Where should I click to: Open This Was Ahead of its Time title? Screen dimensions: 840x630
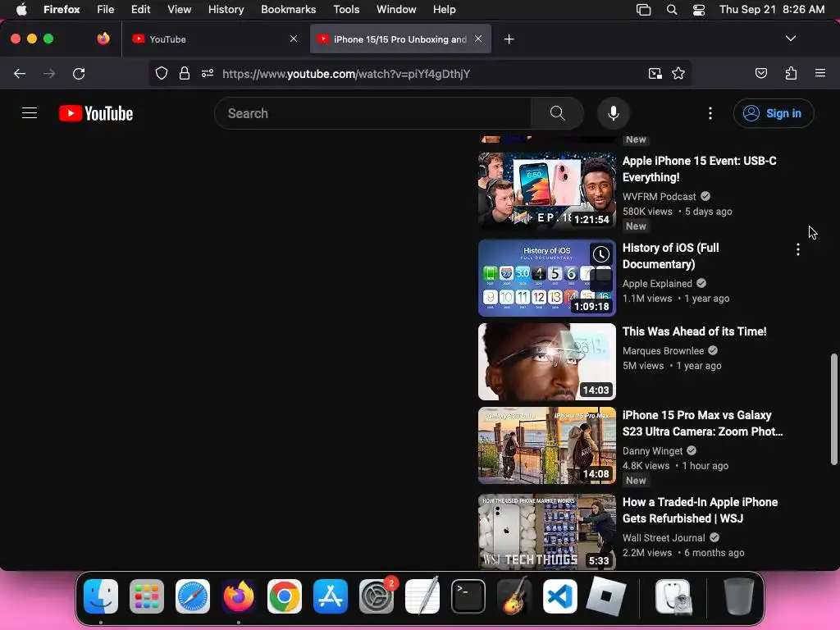694,331
